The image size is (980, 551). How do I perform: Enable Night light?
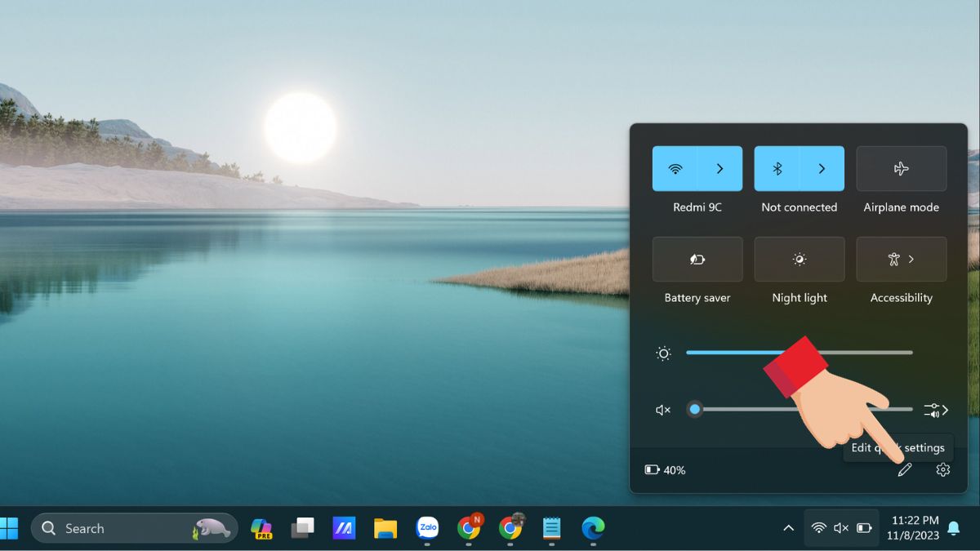tap(800, 260)
